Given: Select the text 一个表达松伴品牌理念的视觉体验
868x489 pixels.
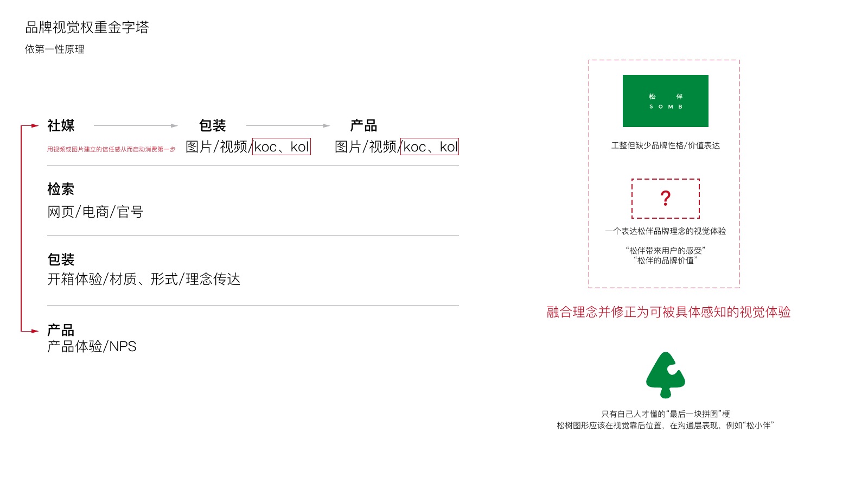Looking at the screenshot, I should click(x=666, y=231).
